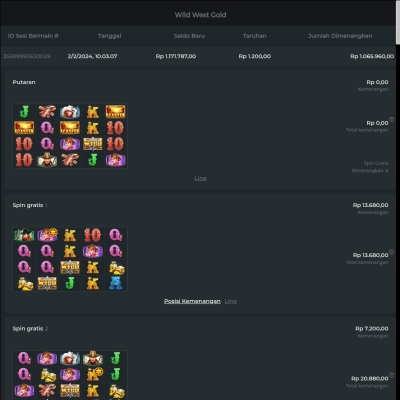
Task: Click the blue A symbol in Spin gratis 1
Action: click(115, 283)
